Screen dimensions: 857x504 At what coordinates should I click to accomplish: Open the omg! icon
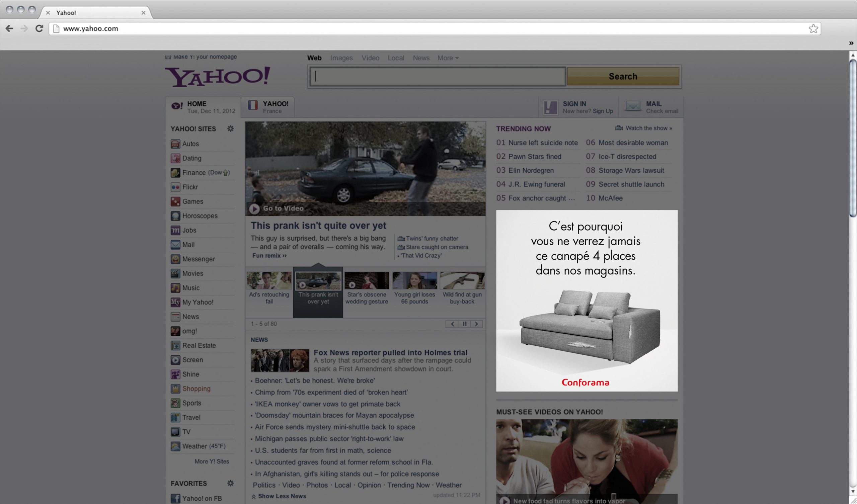point(175,331)
